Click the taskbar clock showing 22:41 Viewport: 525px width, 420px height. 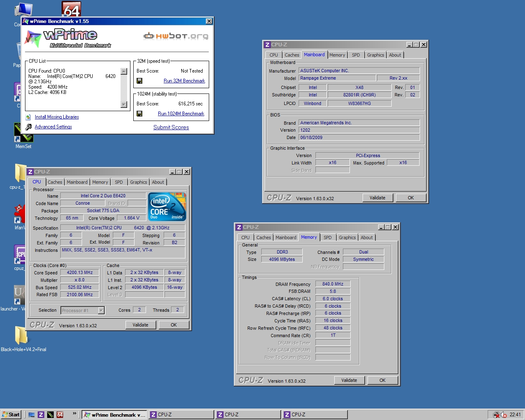point(515,415)
